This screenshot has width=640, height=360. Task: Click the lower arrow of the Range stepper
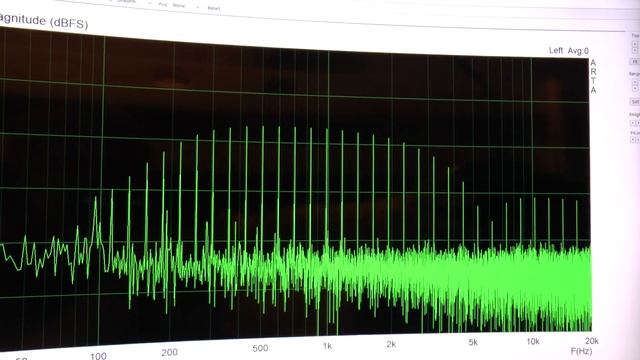[x=635, y=88]
